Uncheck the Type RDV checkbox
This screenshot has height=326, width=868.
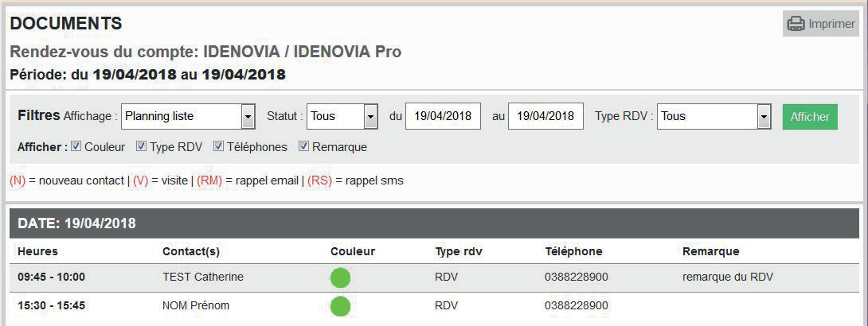tap(141, 147)
